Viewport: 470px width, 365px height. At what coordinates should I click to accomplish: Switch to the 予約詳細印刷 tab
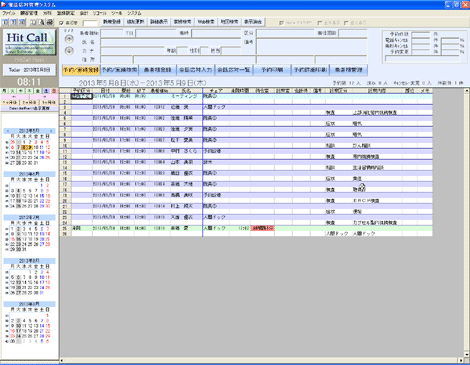pos(310,70)
